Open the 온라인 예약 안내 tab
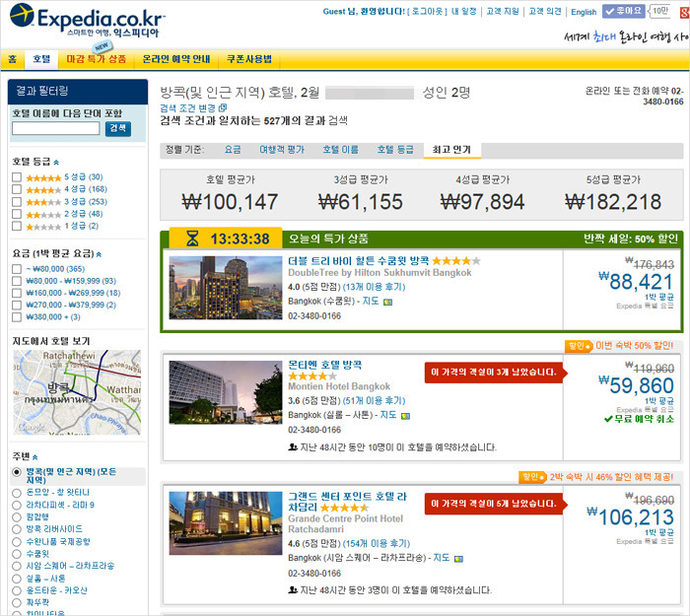The width and height of the screenshot is (690, 616). [x=176, y=59]
